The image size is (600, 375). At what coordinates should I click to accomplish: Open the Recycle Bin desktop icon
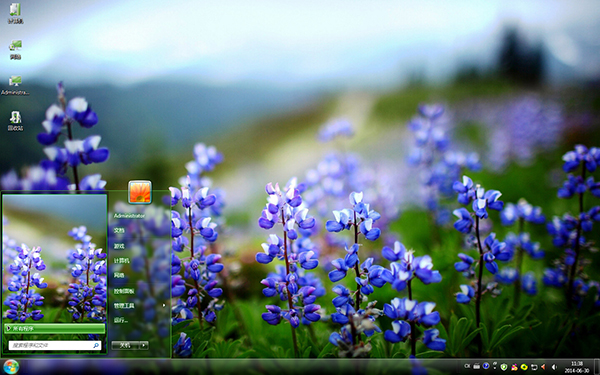(15, 121)
